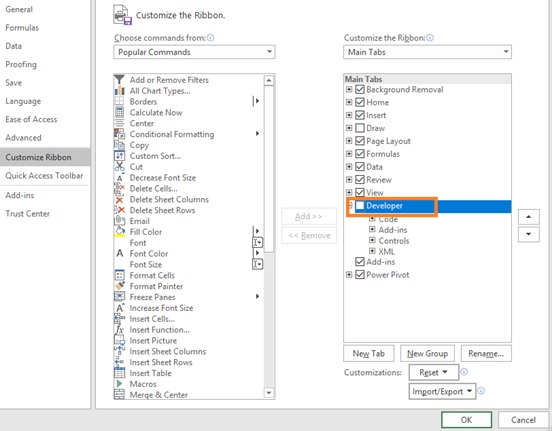Select the Macros play icon
Viewport: 552px width, 431px height.
pos(120,383)
